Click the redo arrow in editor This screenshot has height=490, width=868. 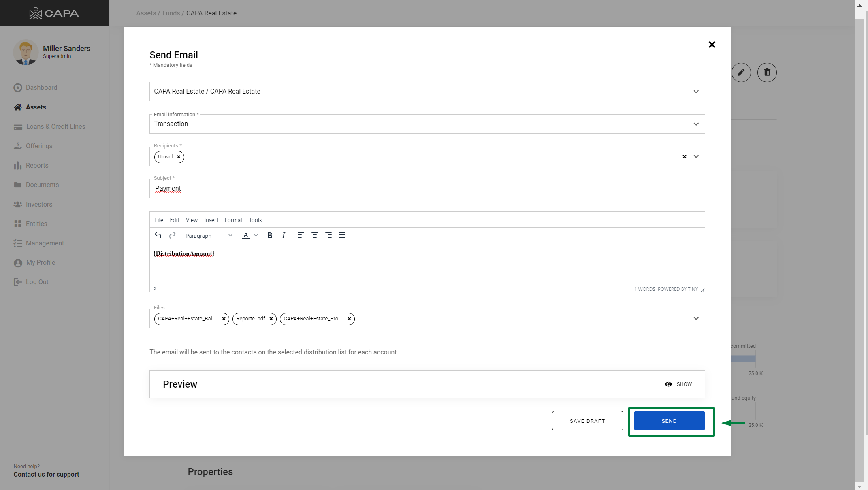pos(173,235)
